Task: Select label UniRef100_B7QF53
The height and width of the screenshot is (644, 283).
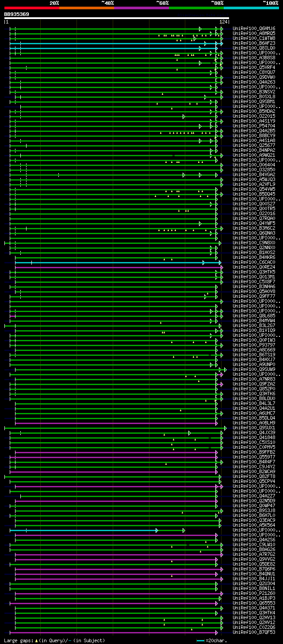Action: coord(254,632)
